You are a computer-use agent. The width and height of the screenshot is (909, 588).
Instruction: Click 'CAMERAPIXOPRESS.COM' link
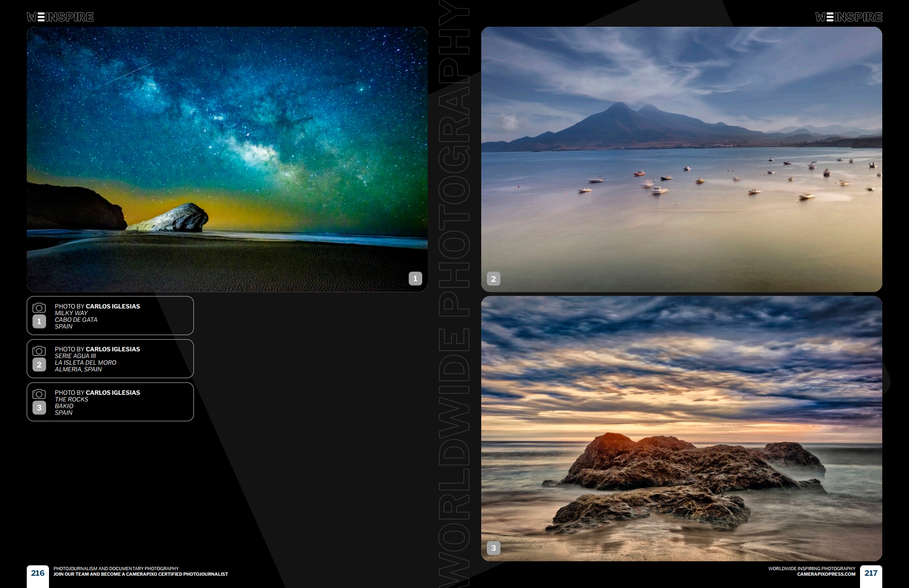point(826,574)
